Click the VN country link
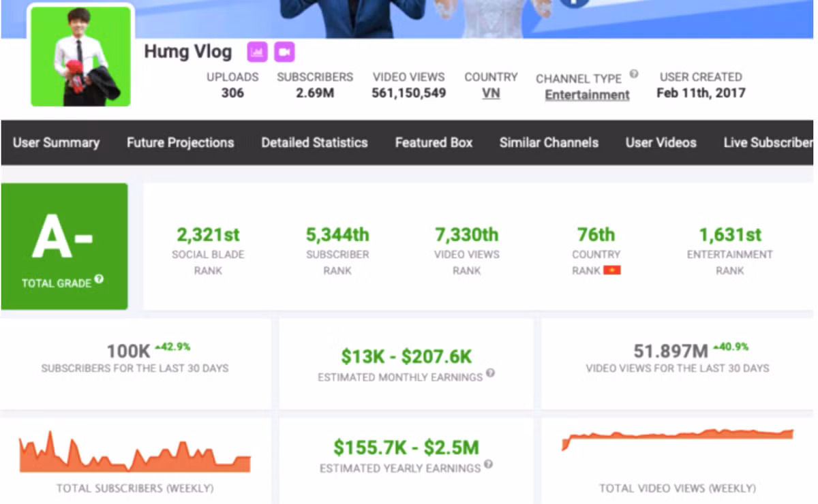The image size is (818, 504). pyautogui.click(x=491, y=93)
